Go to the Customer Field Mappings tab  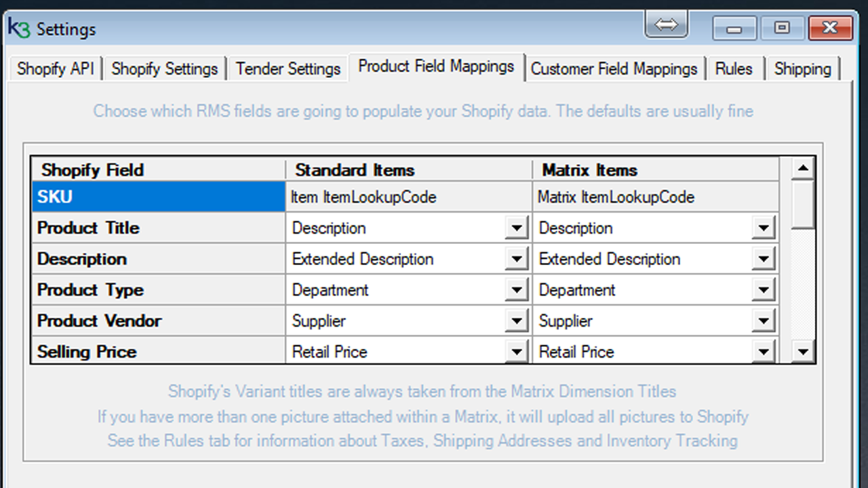[x=614, y=68]
